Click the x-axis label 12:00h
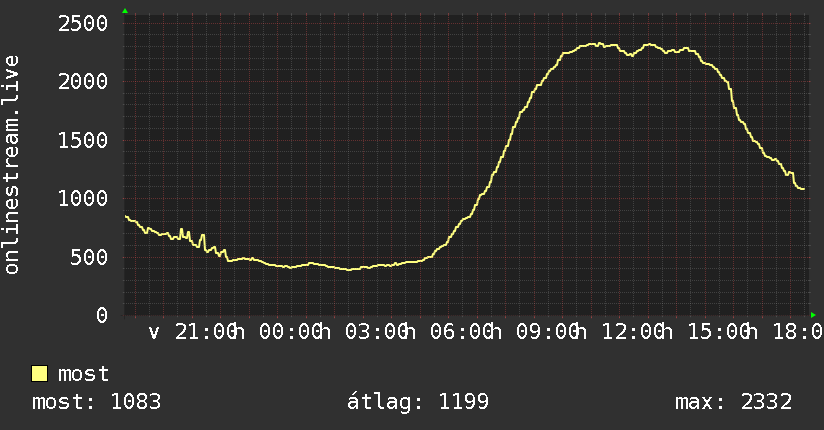Viewport: 824px width, 430px height. click(x=637, y=332)
